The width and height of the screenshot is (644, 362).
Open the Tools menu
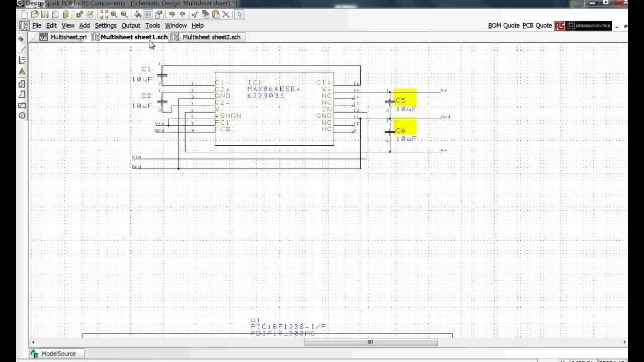tap(152, 26)
